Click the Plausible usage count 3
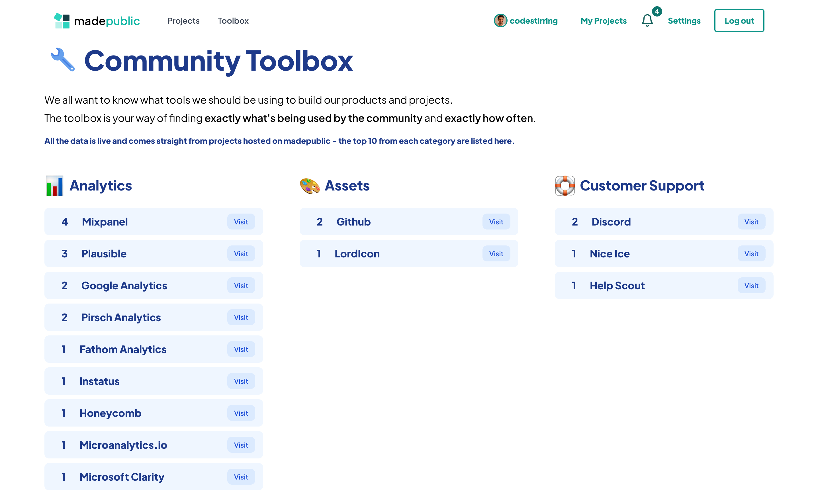This screenshot has width=818, height=504. point(64,254)
